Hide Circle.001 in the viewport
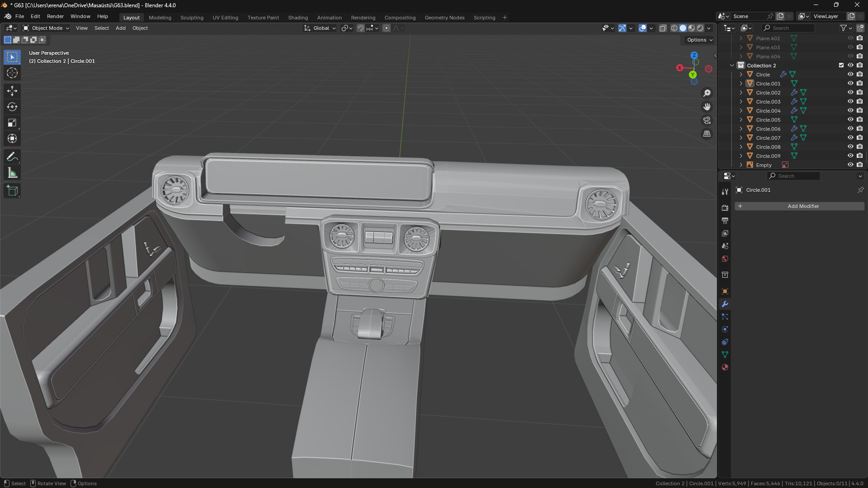This screenshot has width=868, height=488. 850,83
